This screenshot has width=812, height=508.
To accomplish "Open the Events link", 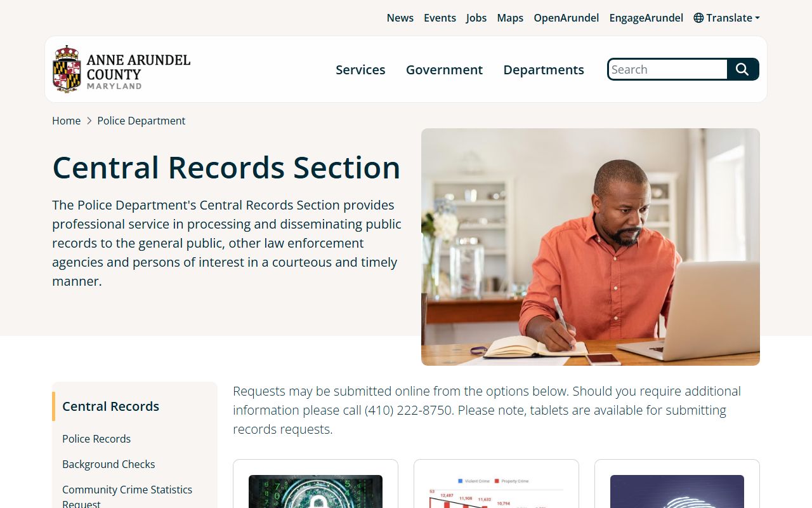I will pyautogui.click(x=440, y=18).
